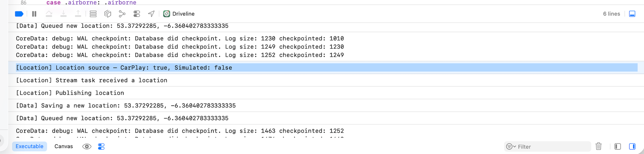644x154 pixels.
Task: Hide the debug area using top-right icon
Action: pos(632,14)
